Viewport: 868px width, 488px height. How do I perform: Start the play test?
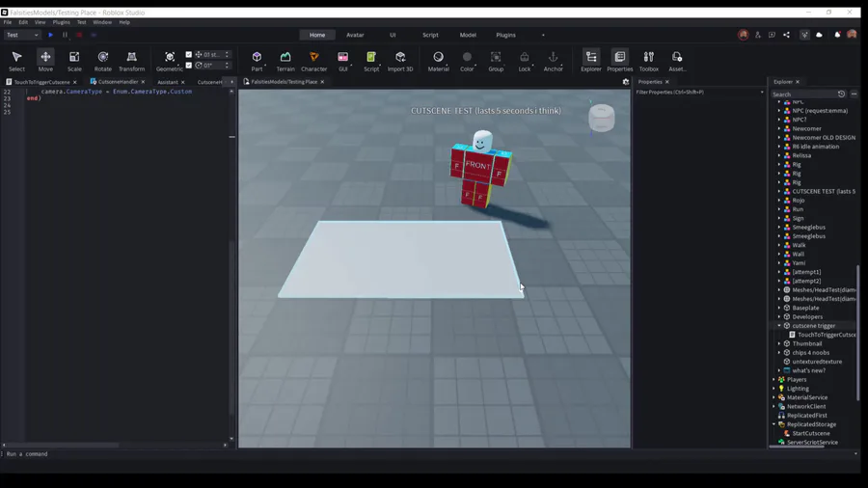[x=50, y=35]
